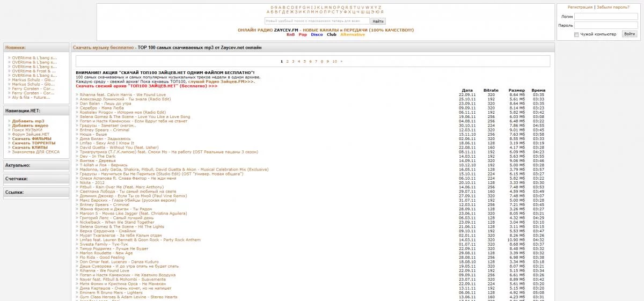Open the Забыли пароль? link
The width and height of the screenshot is (644, 301).
click(613, 8)
